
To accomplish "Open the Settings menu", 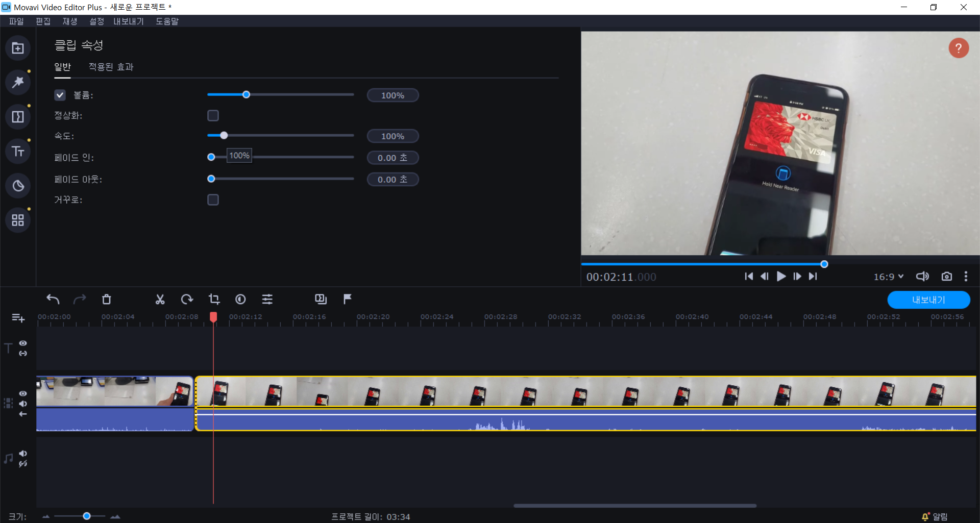I will pyautogui.click(x=97, y=21).
